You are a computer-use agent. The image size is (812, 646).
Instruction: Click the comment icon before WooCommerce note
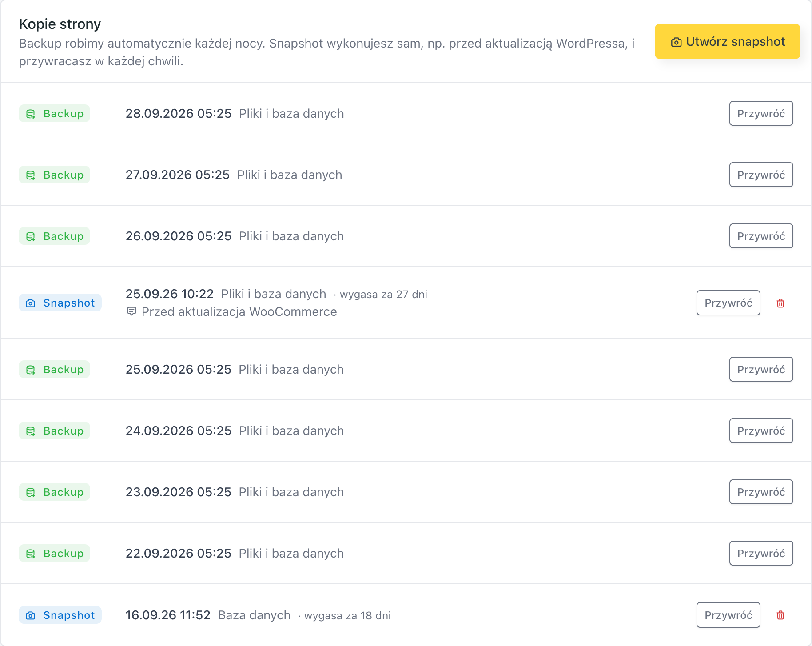pos(131,311)
